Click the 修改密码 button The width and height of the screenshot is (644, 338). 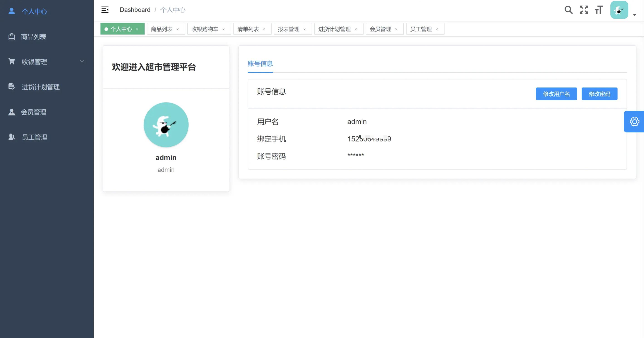(600, 94)
